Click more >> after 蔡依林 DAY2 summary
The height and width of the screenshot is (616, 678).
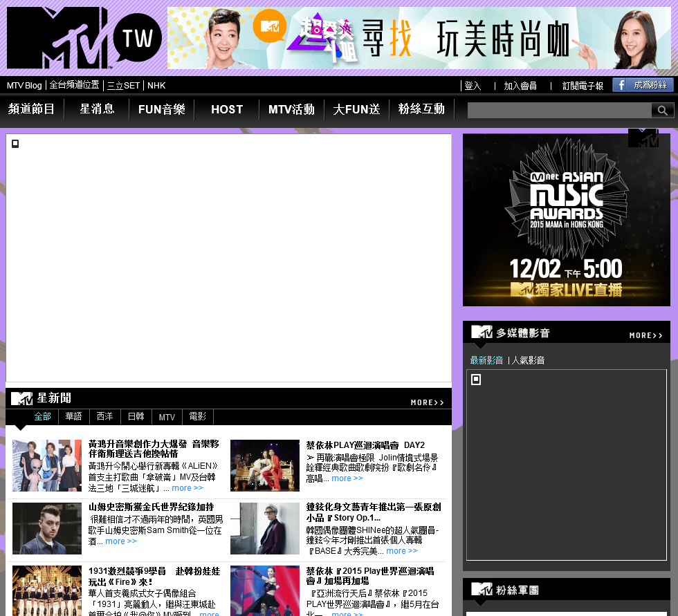tap(347, 478)
